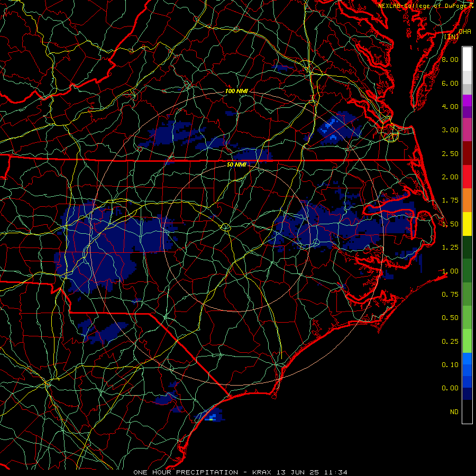Click the '0.50' legend label
Screen dimensions: 476x476
(x=450, y=318)
